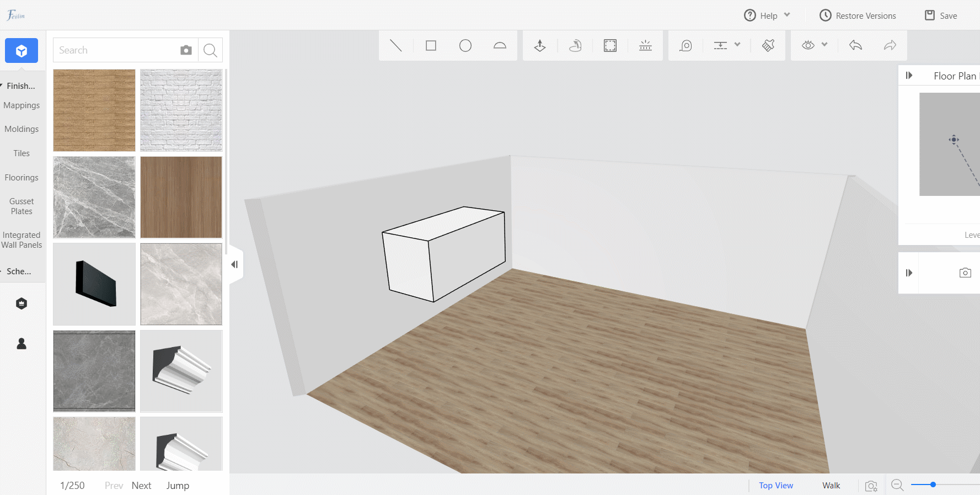
Task: Click the paint brush material tool
Action: 768,45
